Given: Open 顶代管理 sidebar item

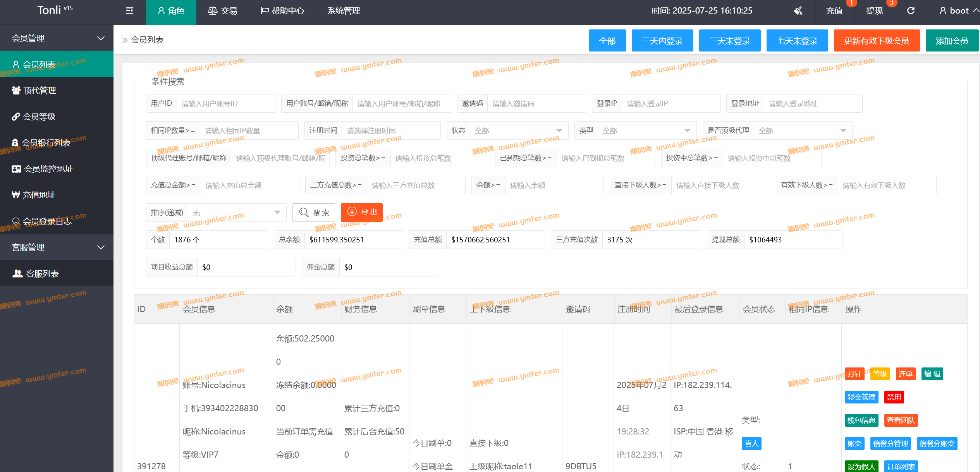Looking at the screenshot, I should coord(40,91).
